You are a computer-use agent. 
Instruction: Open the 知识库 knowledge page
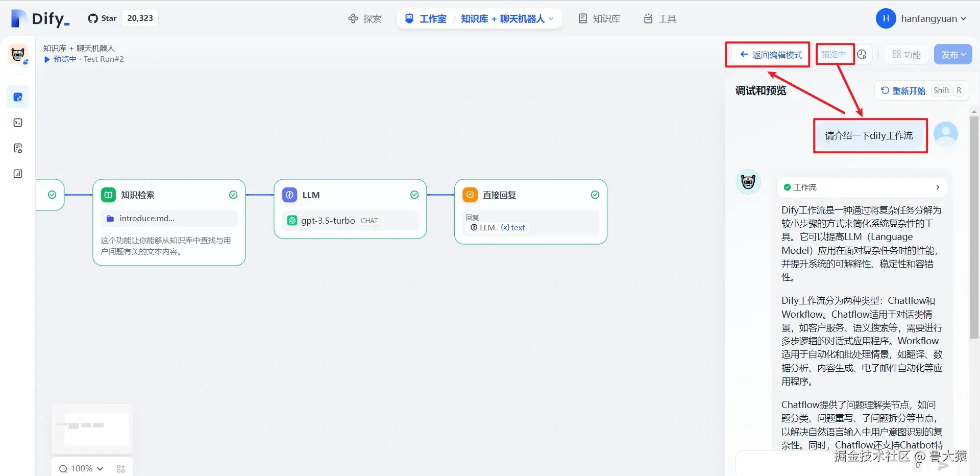click(x=599, y=19)
